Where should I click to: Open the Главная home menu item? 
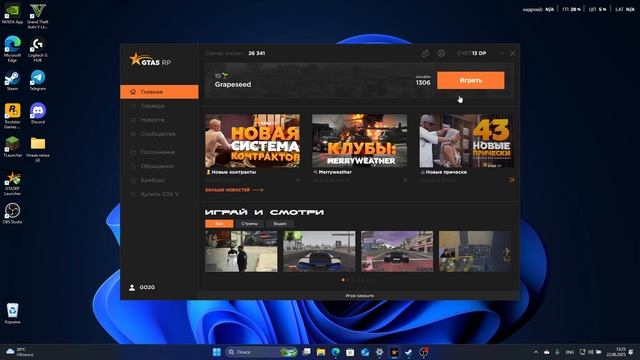coord(159,92)
